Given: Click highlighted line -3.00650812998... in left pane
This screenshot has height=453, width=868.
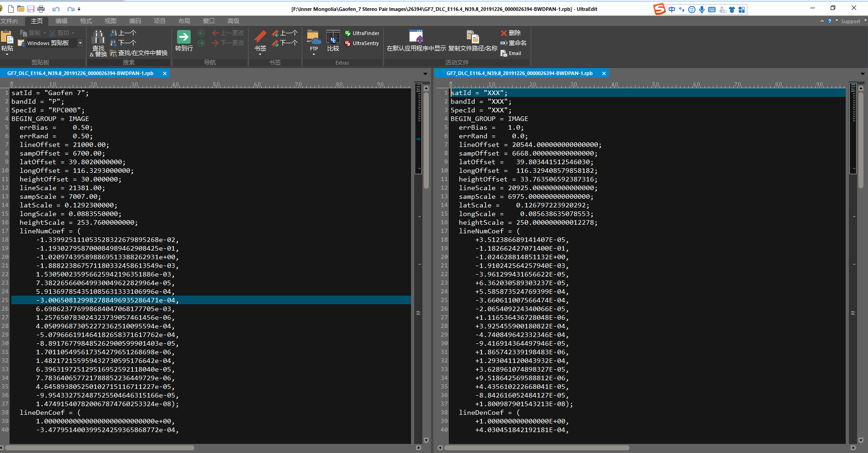Looking at the screenshot, I should point(211,300).
